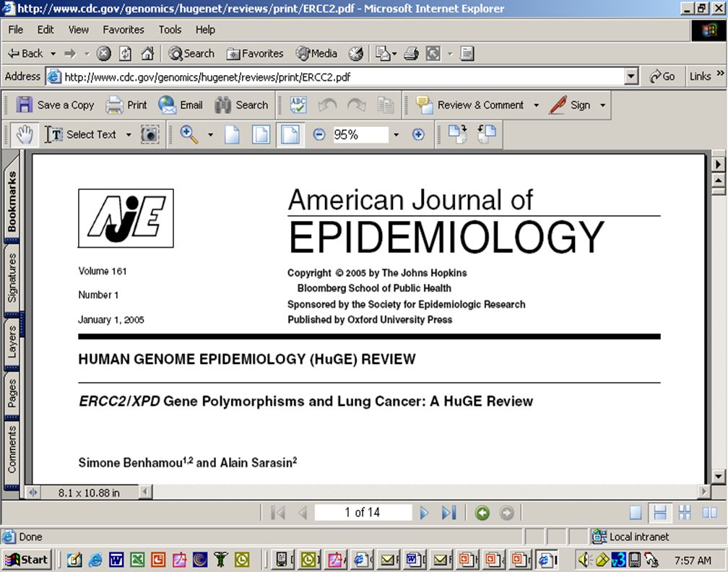Click the Back button
This screenshot has width=728, height=572.
click(x=26, y=54)
